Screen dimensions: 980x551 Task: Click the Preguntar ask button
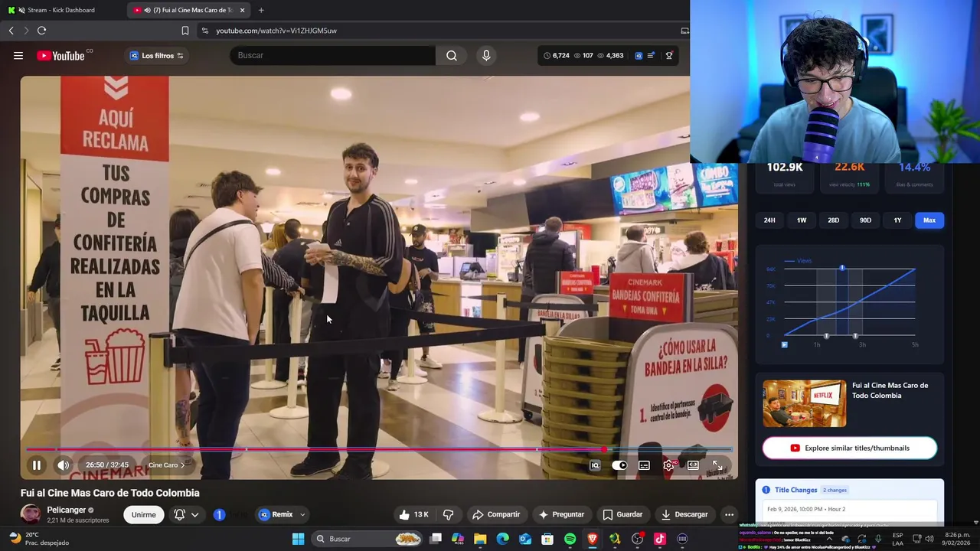562,514
